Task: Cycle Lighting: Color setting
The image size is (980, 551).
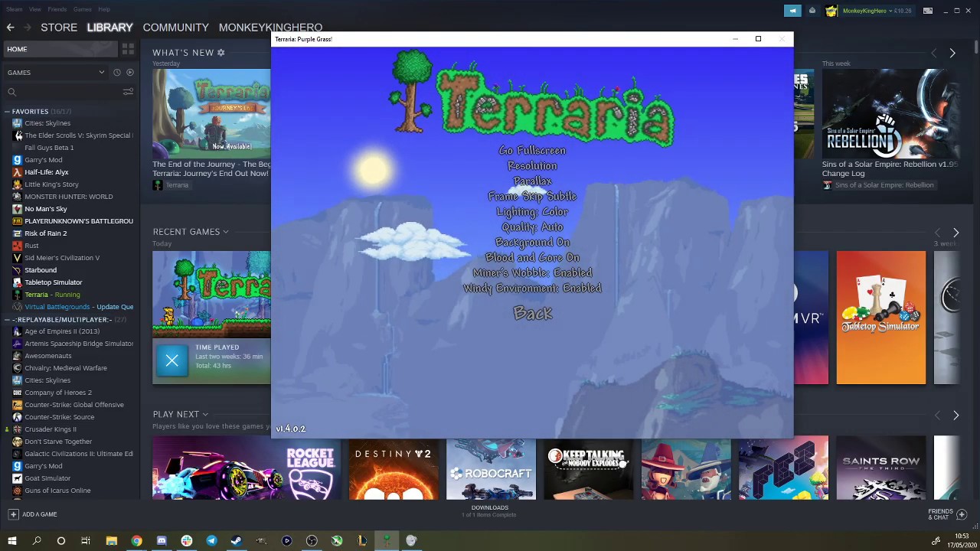Action: coord(532,212)
